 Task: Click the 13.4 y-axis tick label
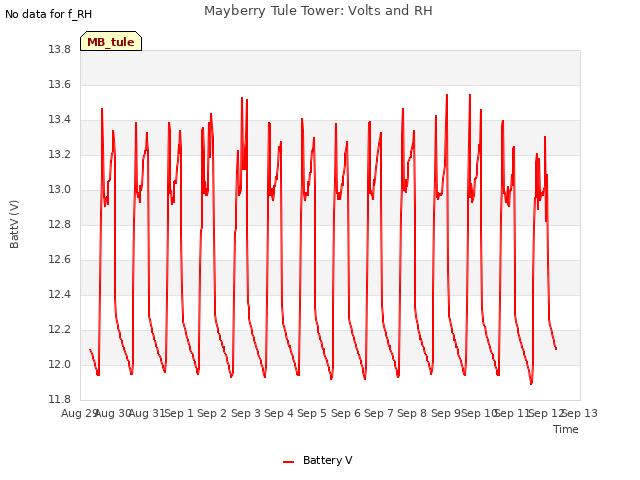click(x=60, y=120)
